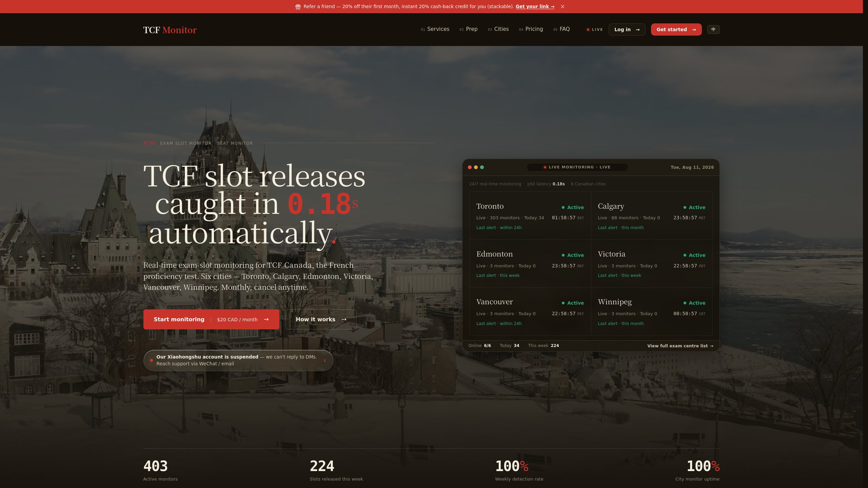Click the green dot in the monitor panel header

[x=482, y=167]
